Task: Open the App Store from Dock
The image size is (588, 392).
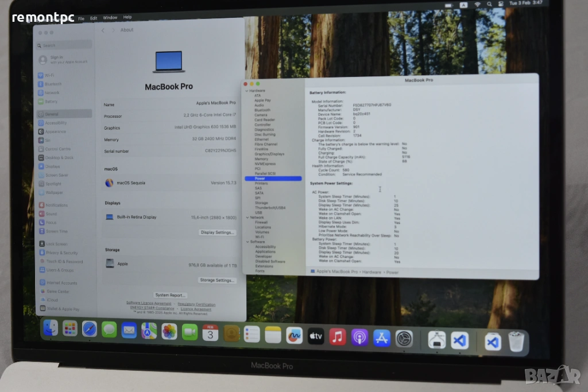Action: [x=382, y=337]
